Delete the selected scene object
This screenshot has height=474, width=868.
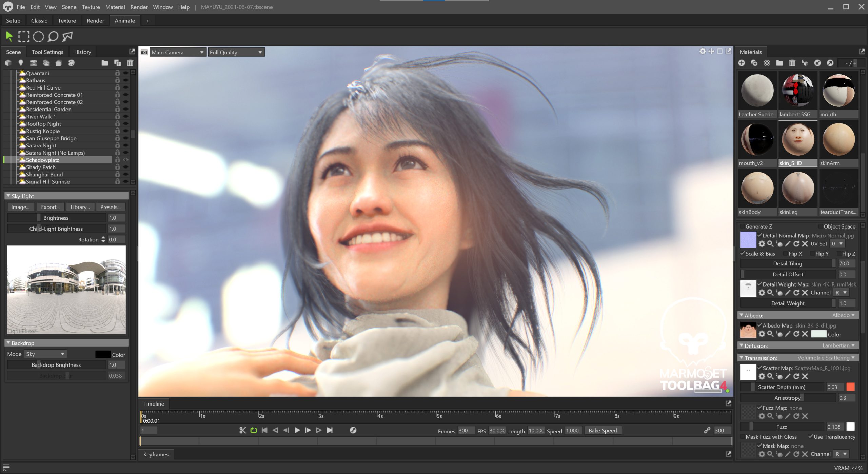pos(130,63)
